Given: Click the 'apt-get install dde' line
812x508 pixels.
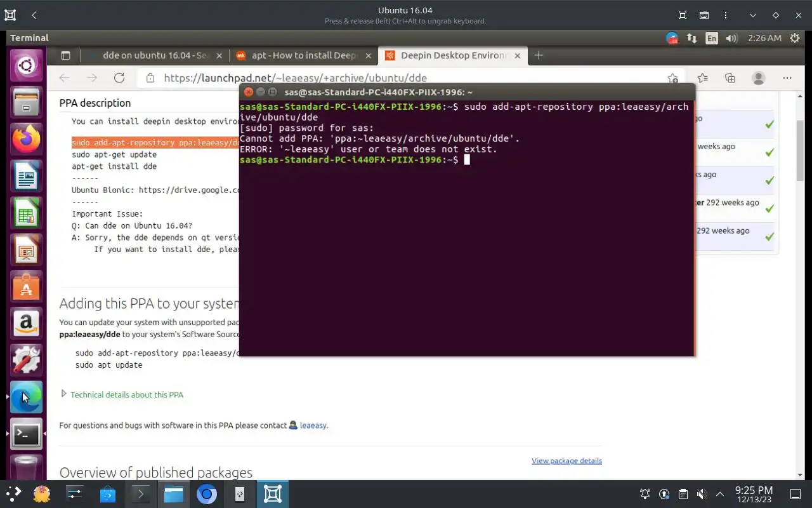Looking at the screenshot, I should coord(114,166).
